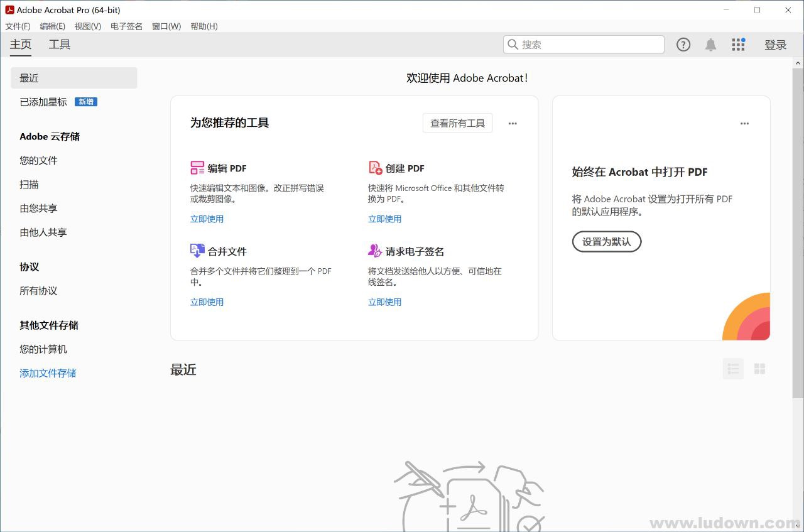Open the 文件(F) menu
804x532 pixels.
click(x=18, y=26)
